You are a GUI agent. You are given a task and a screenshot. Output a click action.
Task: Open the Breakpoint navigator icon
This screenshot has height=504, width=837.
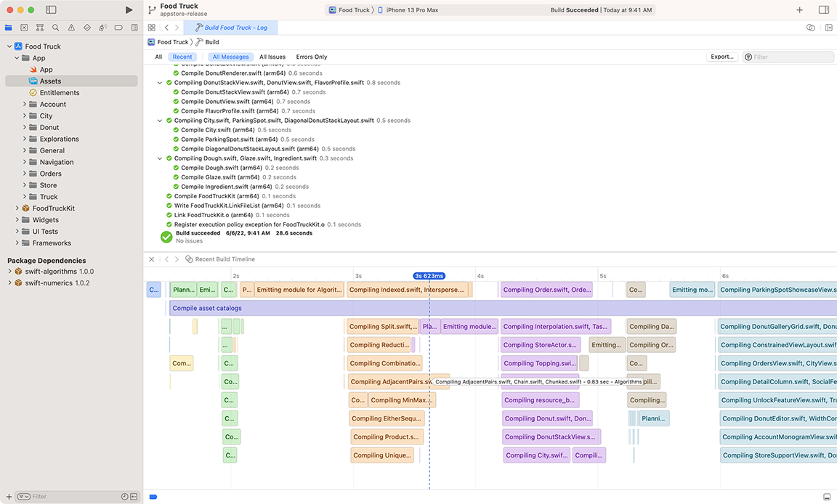click(118, 28)
